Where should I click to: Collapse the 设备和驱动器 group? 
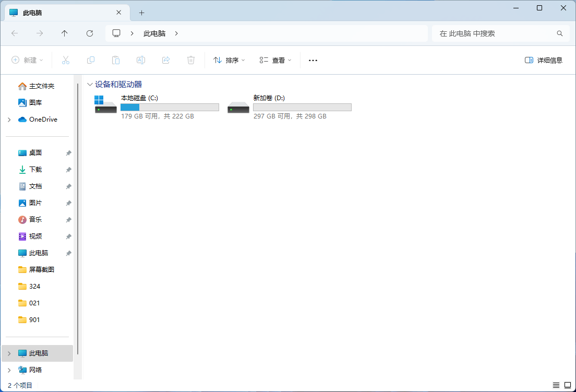(x=90, y=84)
